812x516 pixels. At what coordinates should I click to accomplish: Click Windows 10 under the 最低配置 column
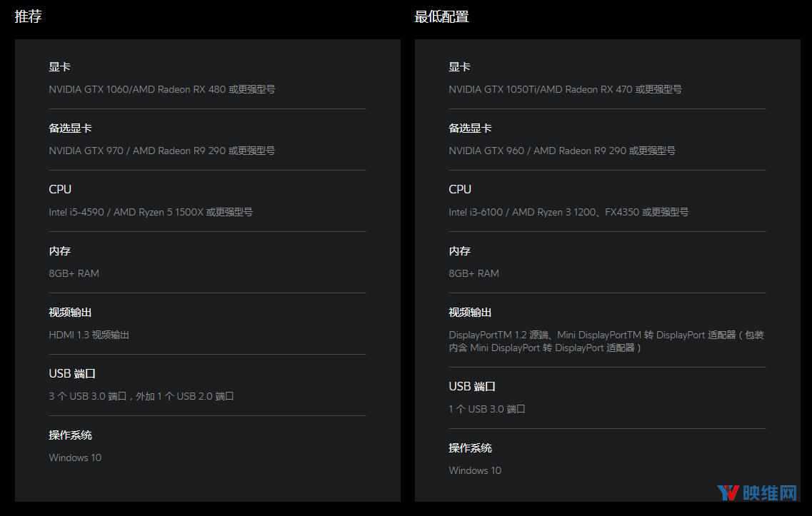pyautogui.click(x=475, y=470)
